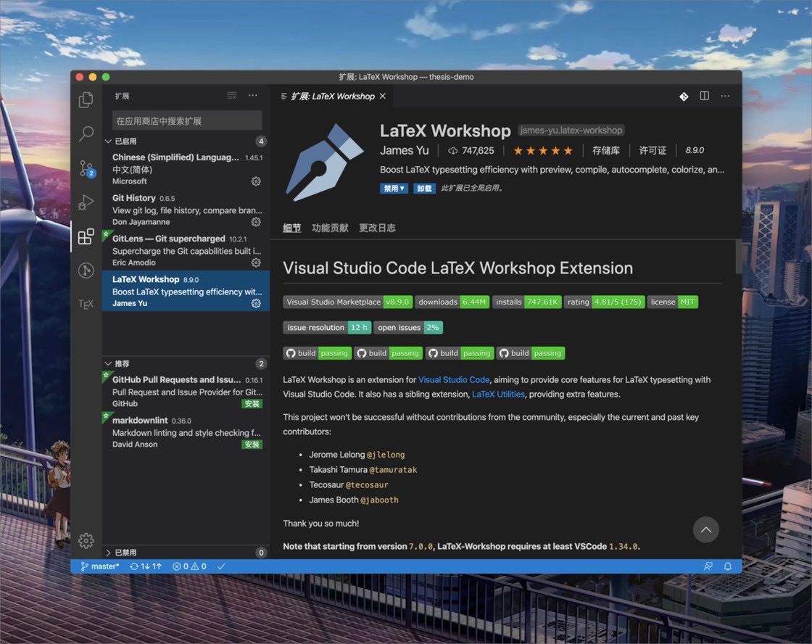
Task: Open the Manage gear in activity bar
Action: (86, 540)
